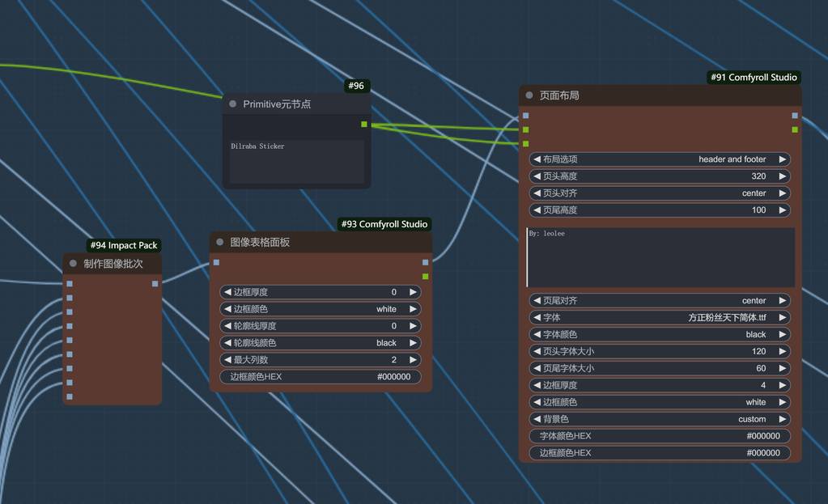828x504 pixels.
Task: Change 轮廓线颜色 black to next option
Action: [413, 343]
